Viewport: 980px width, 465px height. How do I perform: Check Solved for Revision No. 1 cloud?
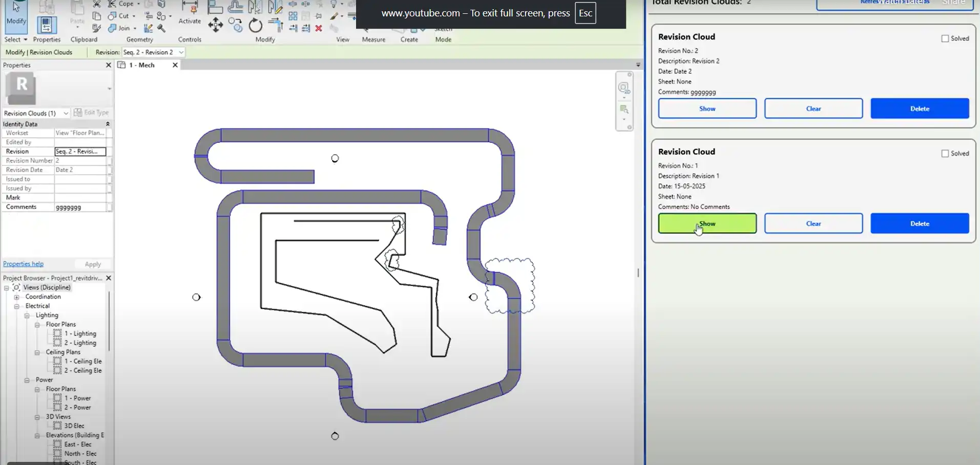(x=945, y=154)
